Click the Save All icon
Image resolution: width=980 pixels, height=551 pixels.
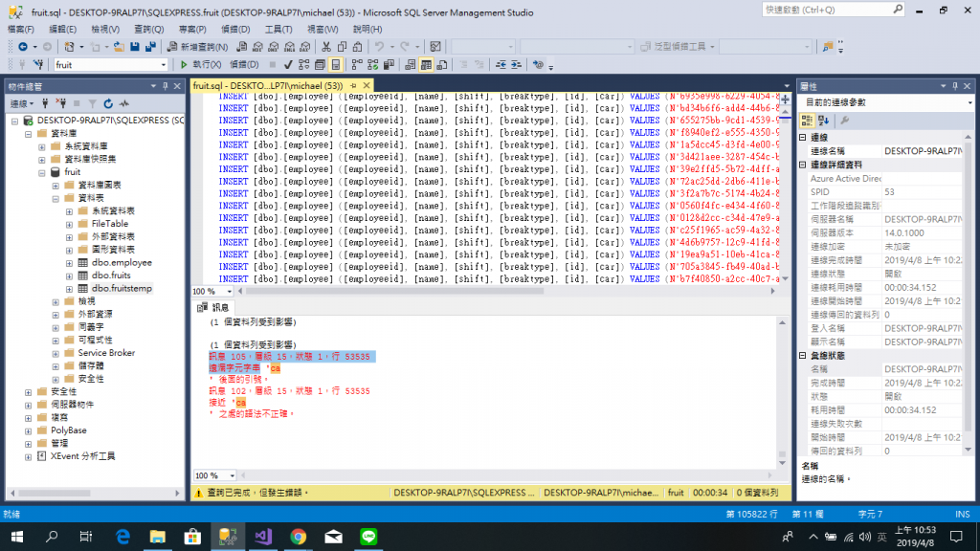coord(150,47)
